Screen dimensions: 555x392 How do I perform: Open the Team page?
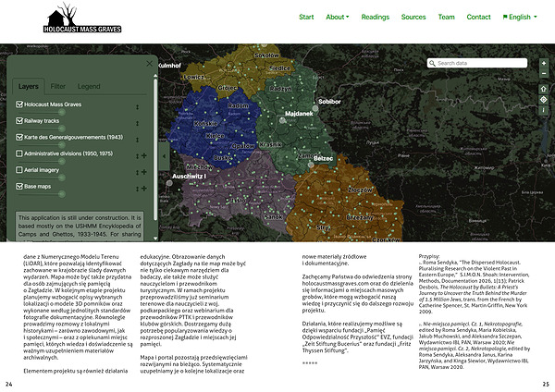447,17
